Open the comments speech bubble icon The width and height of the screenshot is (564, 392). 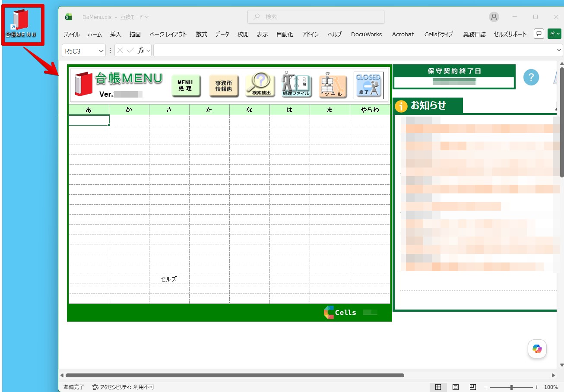539,34
